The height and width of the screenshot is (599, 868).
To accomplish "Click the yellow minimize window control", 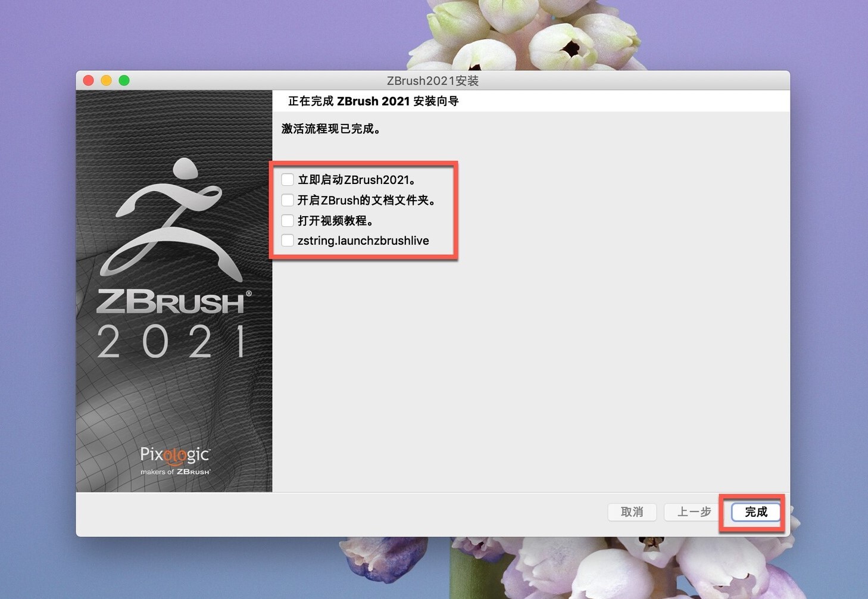I will (x=106, y=80).
